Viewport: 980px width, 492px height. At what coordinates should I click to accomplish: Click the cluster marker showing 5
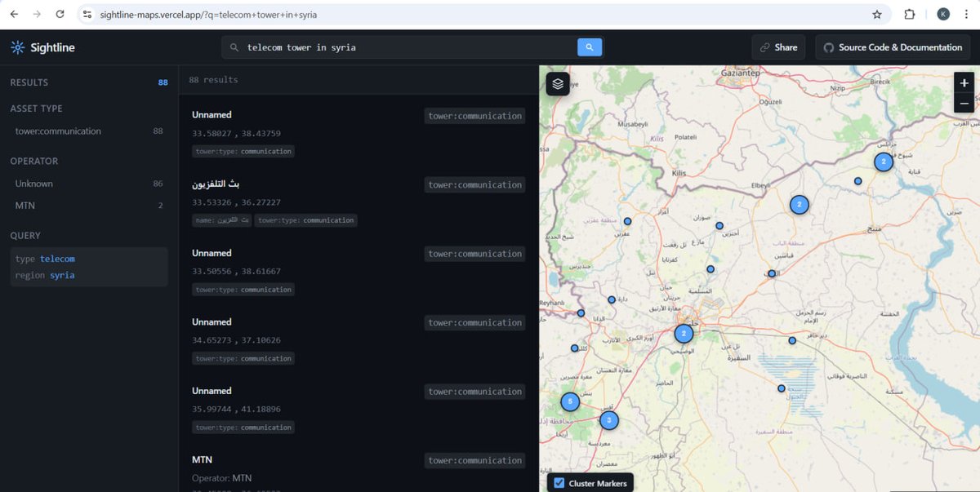coord(569,401)
